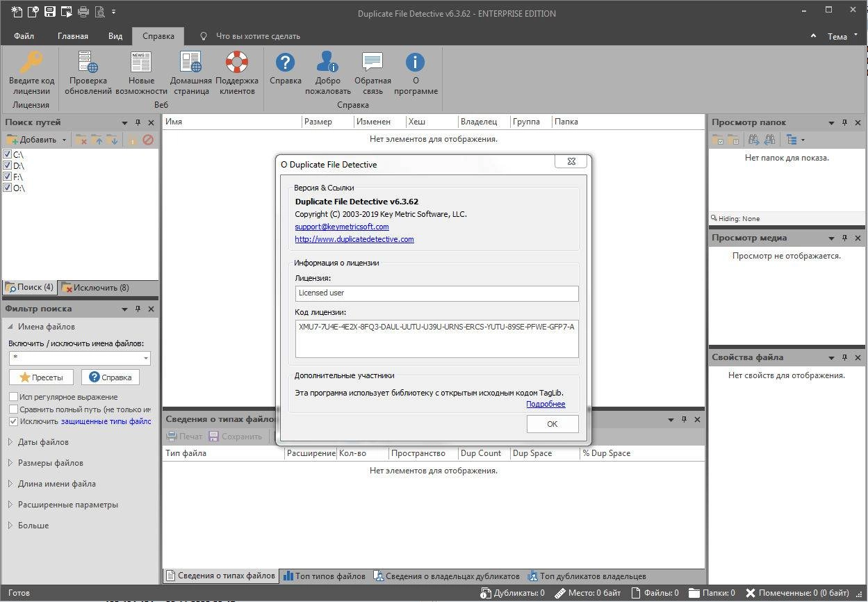Viewport: 868px width, 602px height.
Task: Enable Исп регулярное выражение checkbox
Action: click(x=13, y=397)
